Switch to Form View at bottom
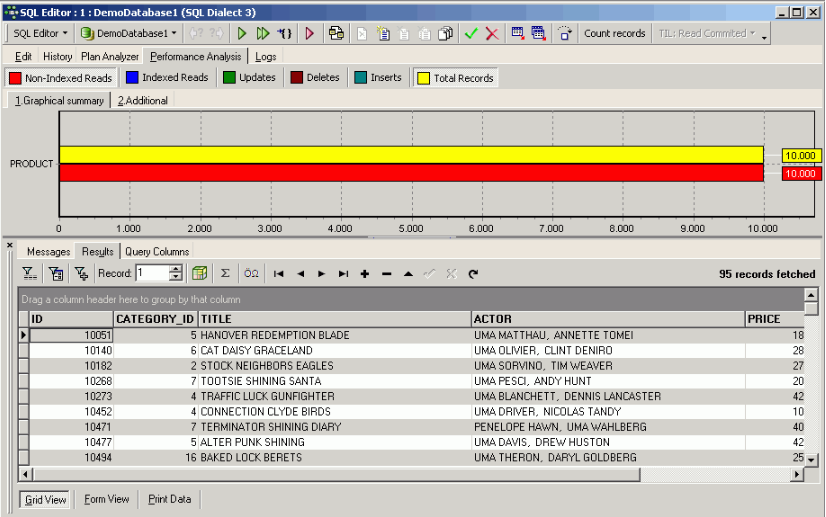Viewport: 826px width, 517px height. click(x=106, y=499)
